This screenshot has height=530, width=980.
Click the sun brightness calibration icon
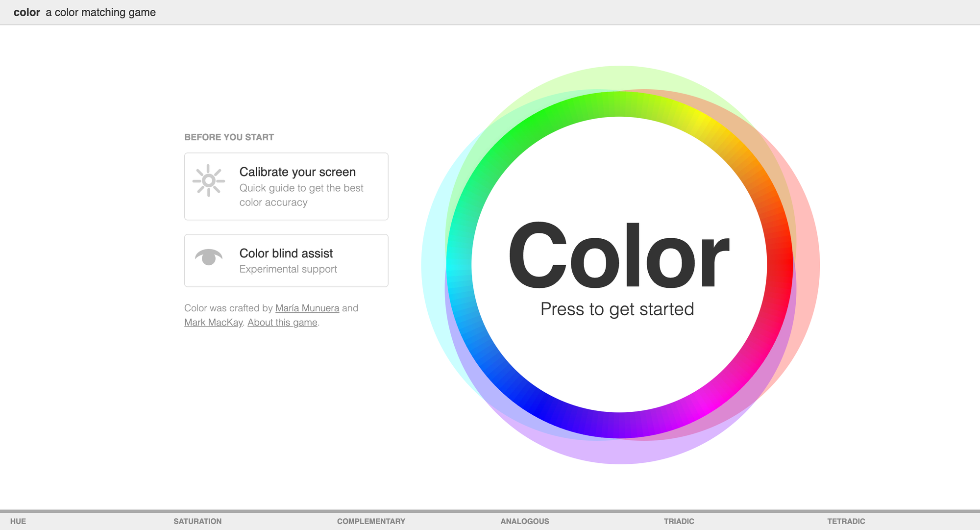pos(209,180)
